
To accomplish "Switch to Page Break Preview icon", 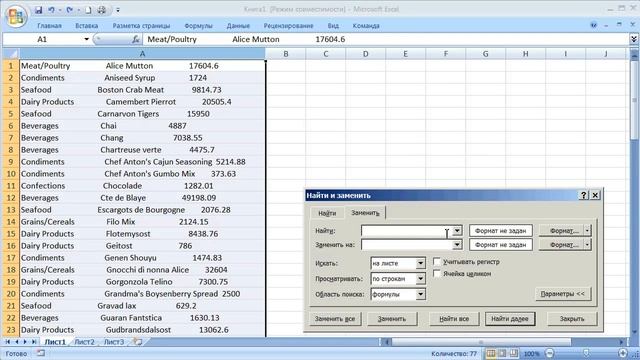I will click(513, 353).
